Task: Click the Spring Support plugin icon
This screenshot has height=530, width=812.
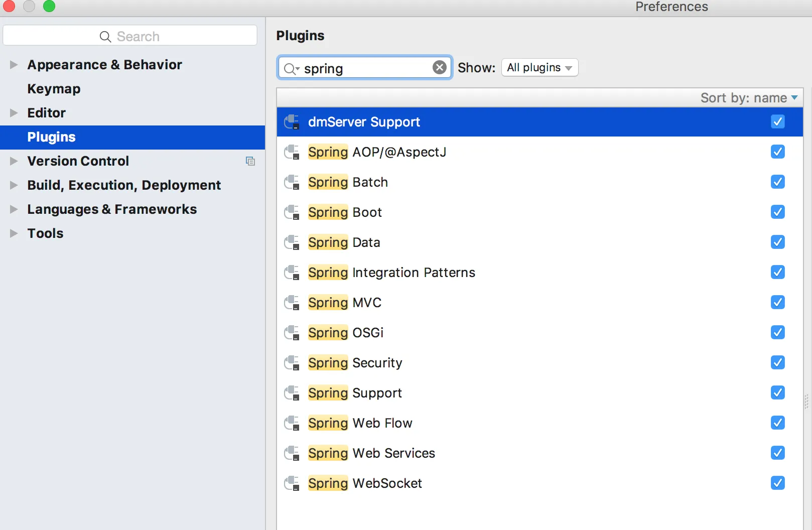Action: [292, 393]
